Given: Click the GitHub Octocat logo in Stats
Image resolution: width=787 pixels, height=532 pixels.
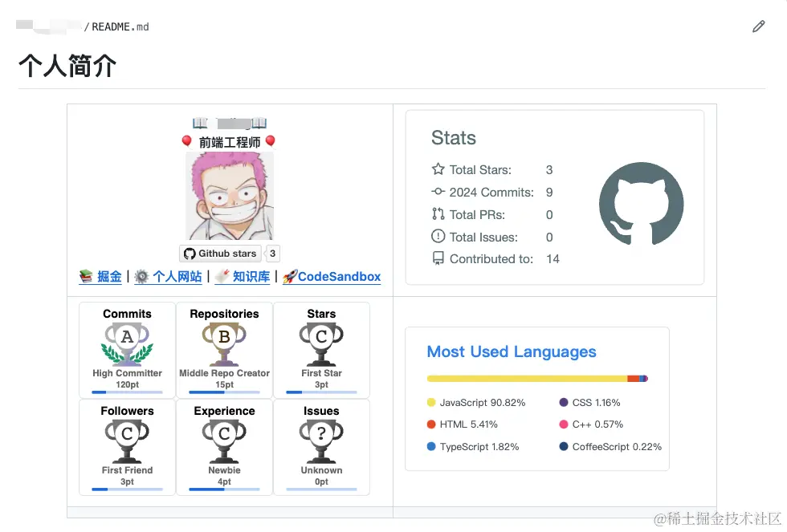Looking at the screenshot, I should [x=642, y=204].
